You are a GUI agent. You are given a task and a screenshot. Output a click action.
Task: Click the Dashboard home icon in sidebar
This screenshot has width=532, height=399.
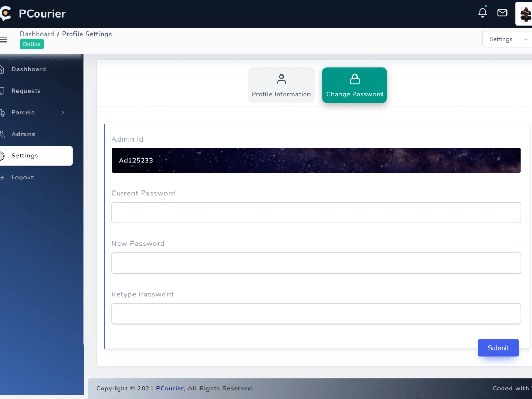tap(2, 69)
